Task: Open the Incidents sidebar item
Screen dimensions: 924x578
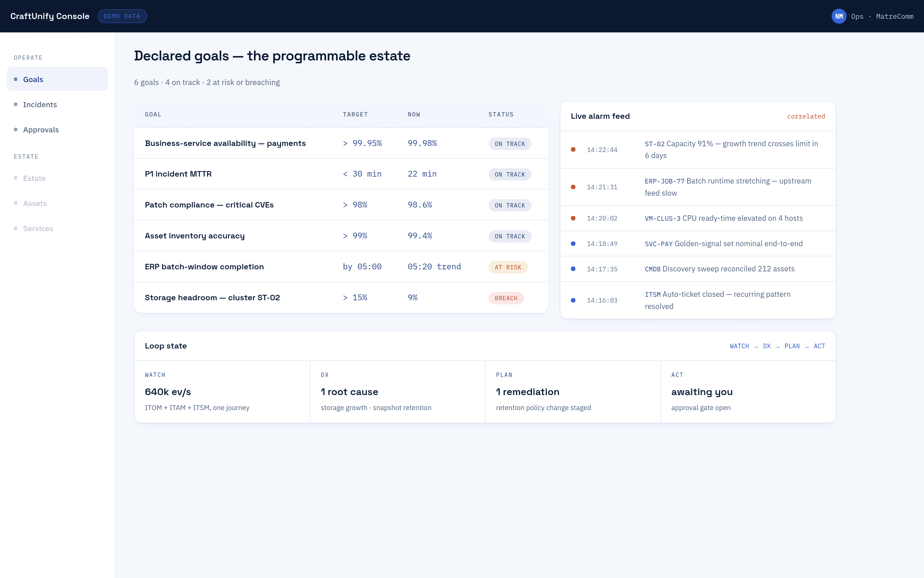Action: (x=57, y=104)
